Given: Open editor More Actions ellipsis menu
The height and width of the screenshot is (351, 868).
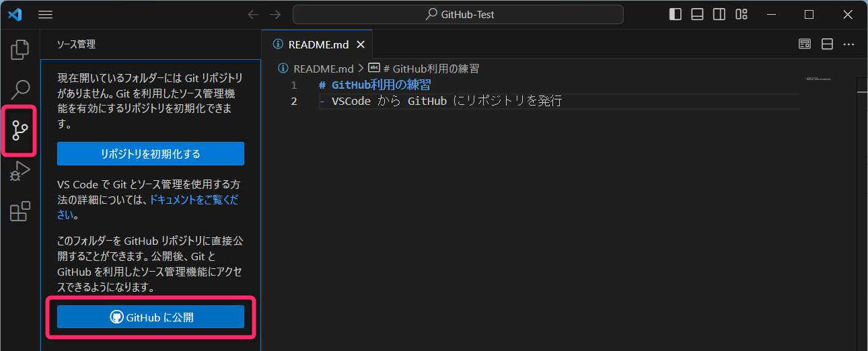Looking at the screenshot, I should [849, 44].
